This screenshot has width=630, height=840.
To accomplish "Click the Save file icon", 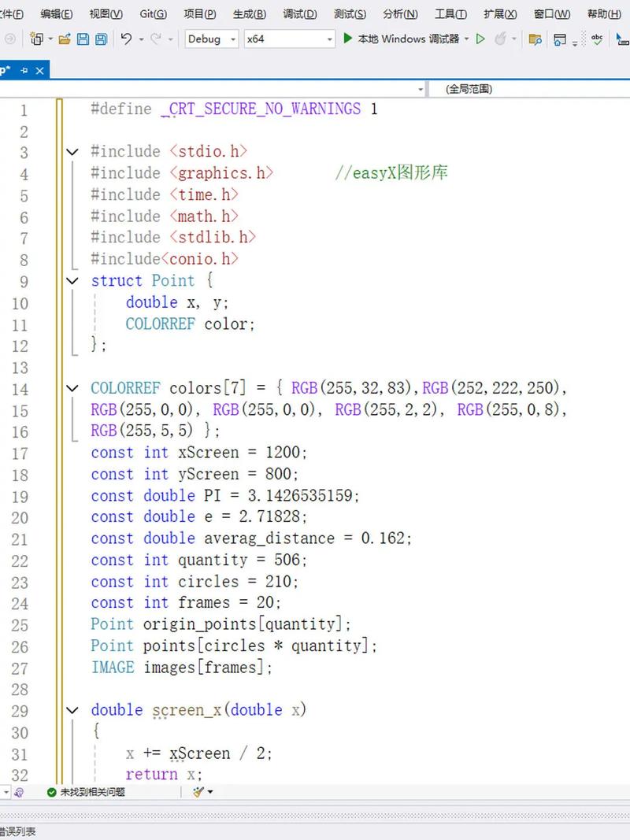I will (x=83, y=39).
